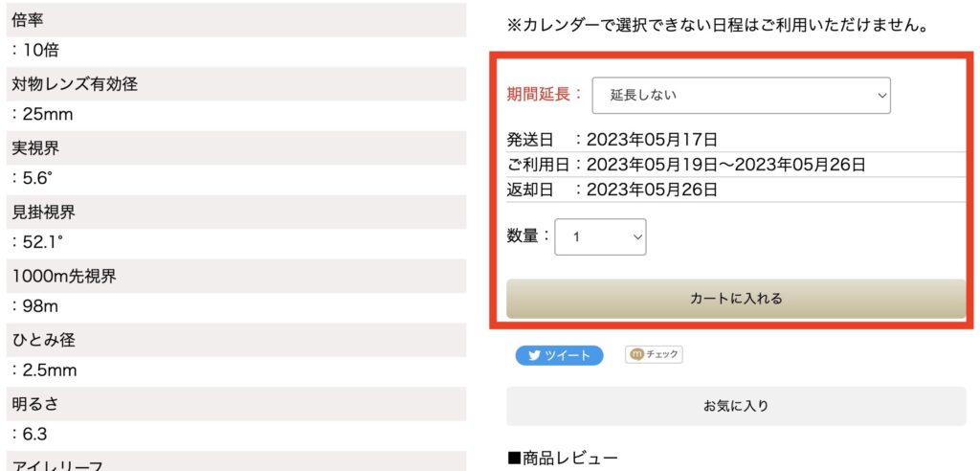Click the 期間延長 red label
The height and width of the screenshot is (471, 980).
point(544,95)
